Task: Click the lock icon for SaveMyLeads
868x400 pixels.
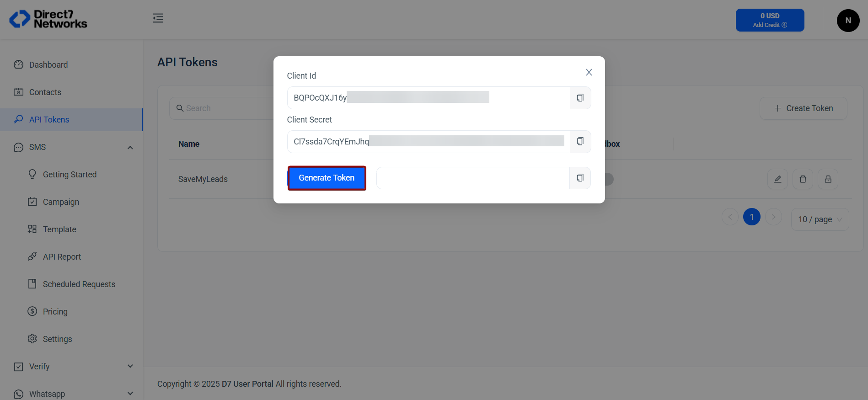Action: (828, 179)
